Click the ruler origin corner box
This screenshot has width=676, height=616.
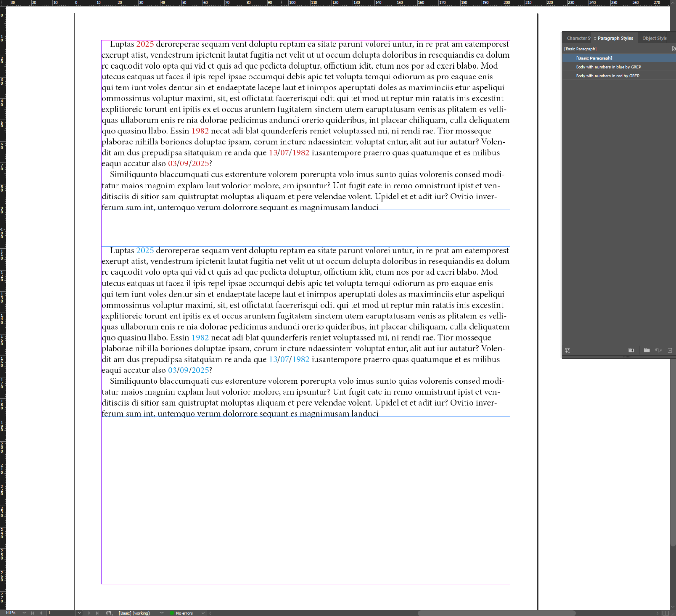coord(3,3)
